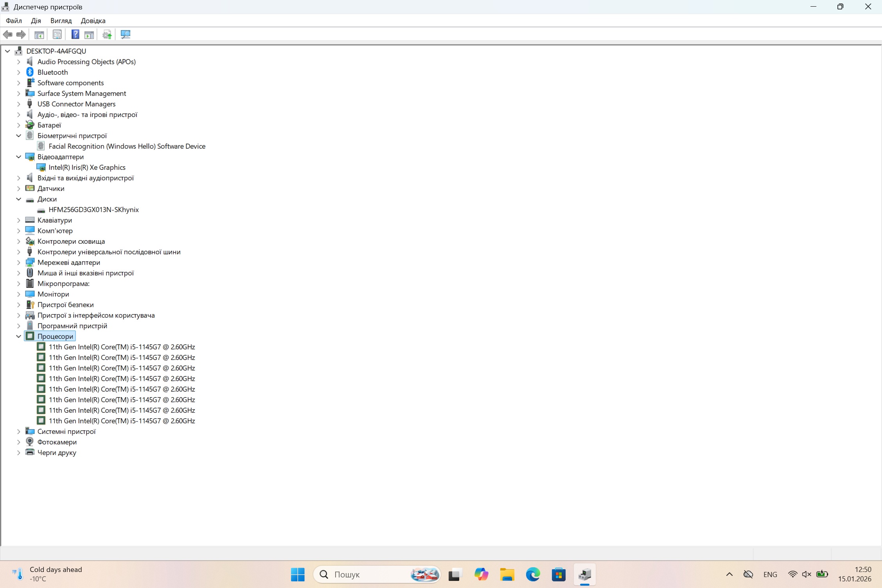Toggle the console tree pane toolbar icon
882x588 pixels.
[x=39, y=34]
